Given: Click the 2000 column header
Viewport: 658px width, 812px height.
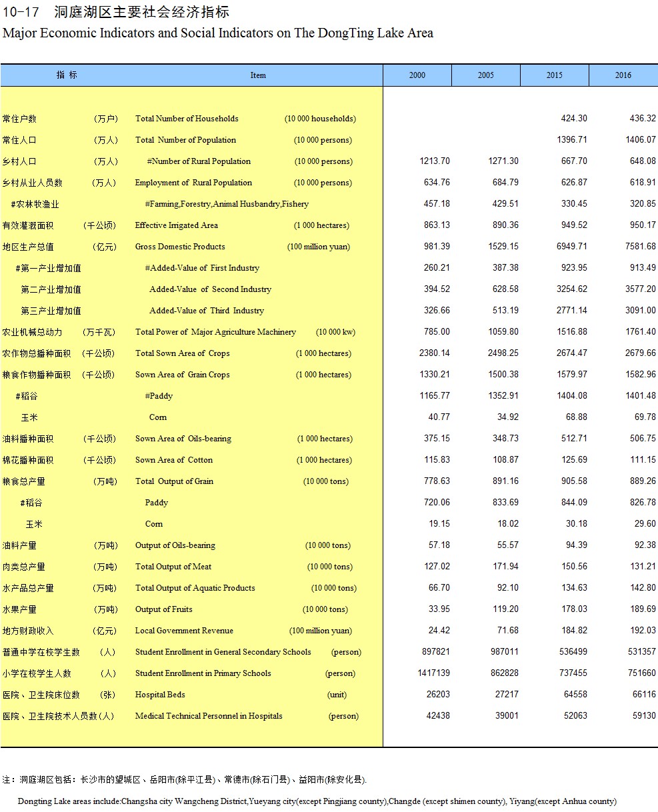Looking at the screenshot, I should pos(417,75).
